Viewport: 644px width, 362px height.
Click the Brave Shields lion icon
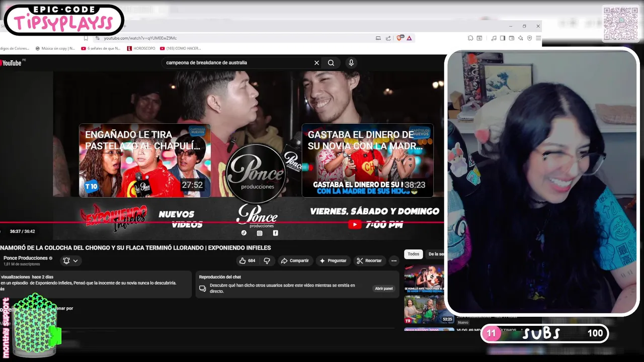400,38
